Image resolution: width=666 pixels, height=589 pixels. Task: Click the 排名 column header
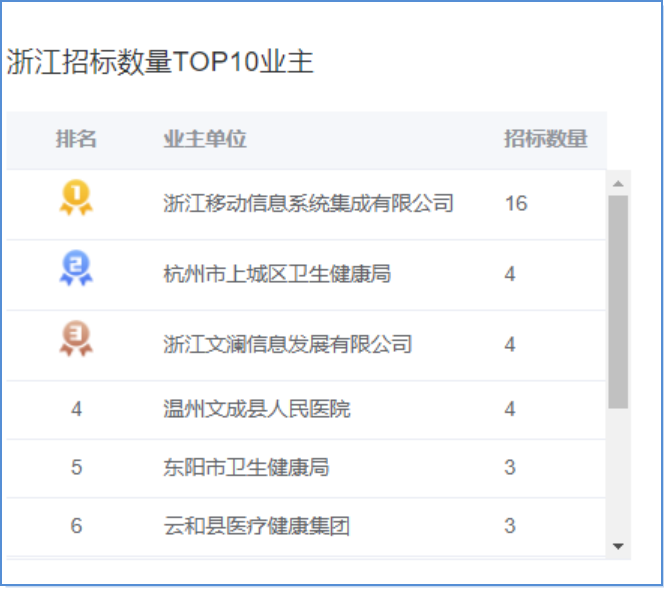tap(76, 139)
